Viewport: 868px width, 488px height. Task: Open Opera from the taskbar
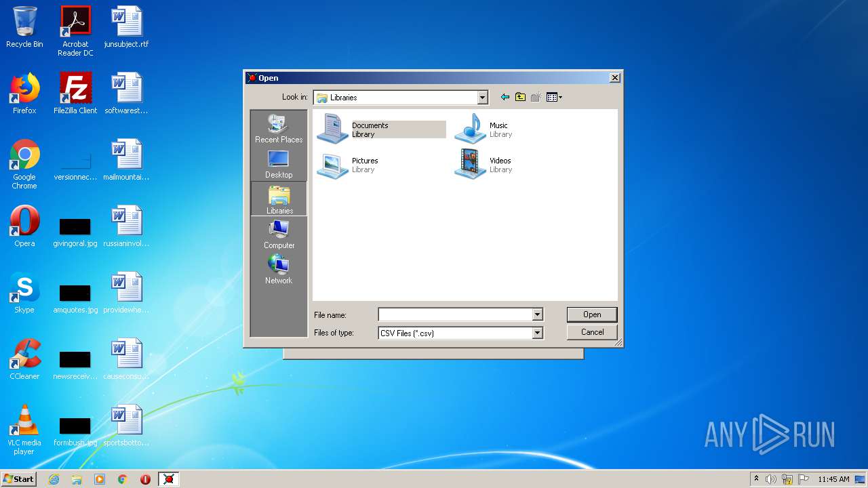click(x=145, y=479)
